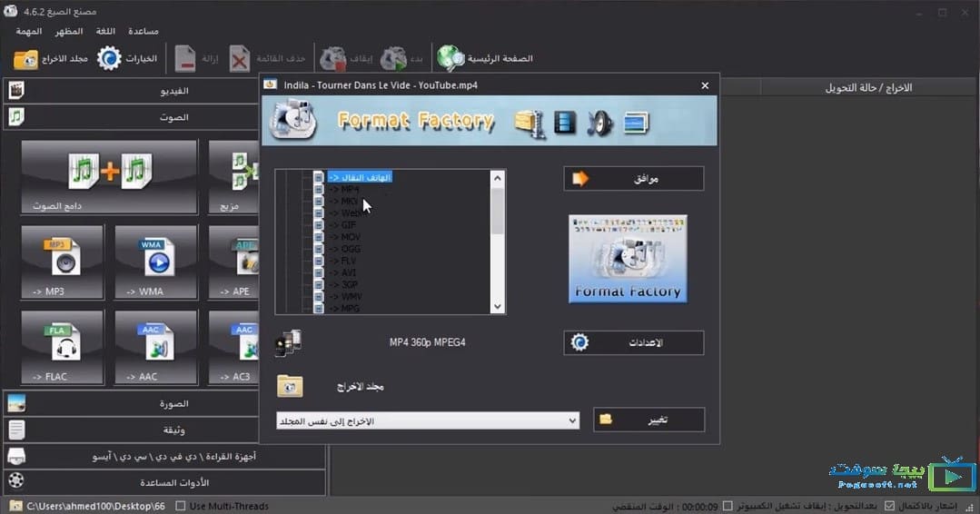Select the -> MPG format row
This screenshot has width=980, height=514.
[x=343, y=308]
